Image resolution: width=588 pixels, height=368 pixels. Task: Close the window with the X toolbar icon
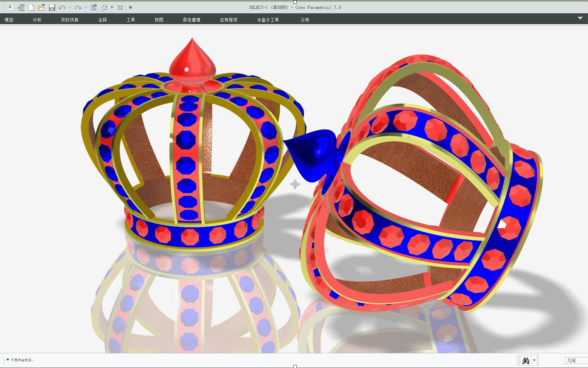tap(120, 7)
